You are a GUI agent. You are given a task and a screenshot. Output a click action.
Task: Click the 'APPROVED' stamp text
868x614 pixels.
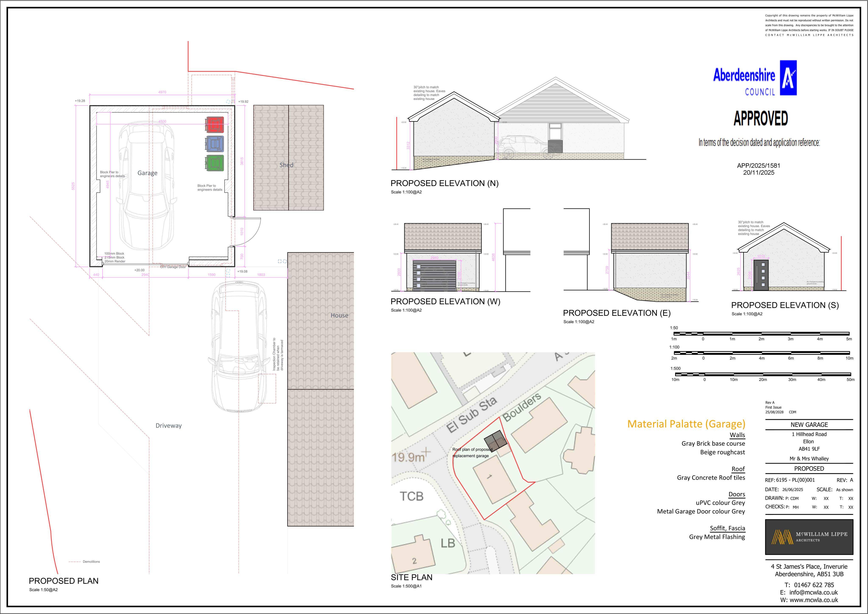click(x=761, y=118)
